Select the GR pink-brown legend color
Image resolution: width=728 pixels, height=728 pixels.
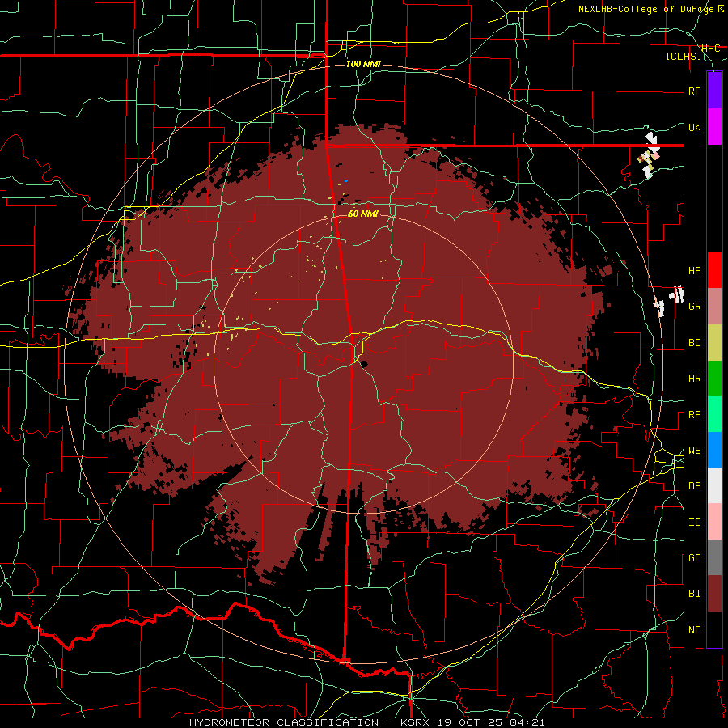tap(714, 307)
